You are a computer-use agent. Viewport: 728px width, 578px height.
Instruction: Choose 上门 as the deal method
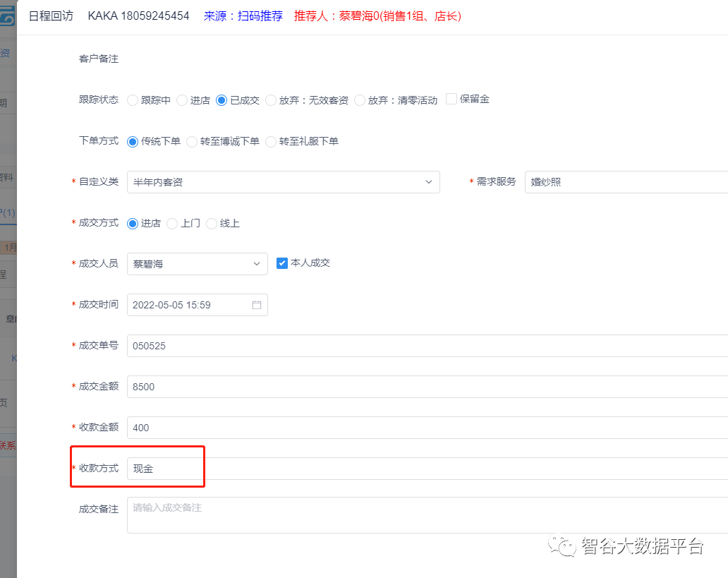[x=171, y=223]
